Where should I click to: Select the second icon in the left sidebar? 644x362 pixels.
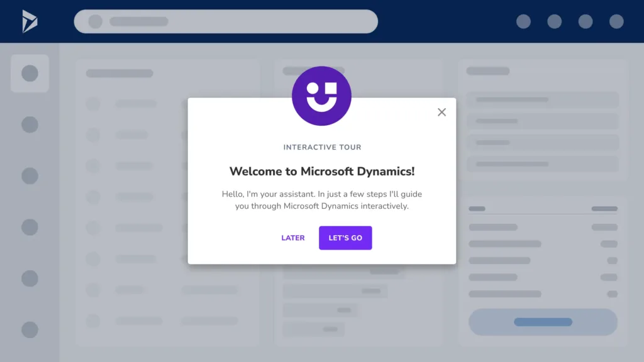tap(30, 124)
